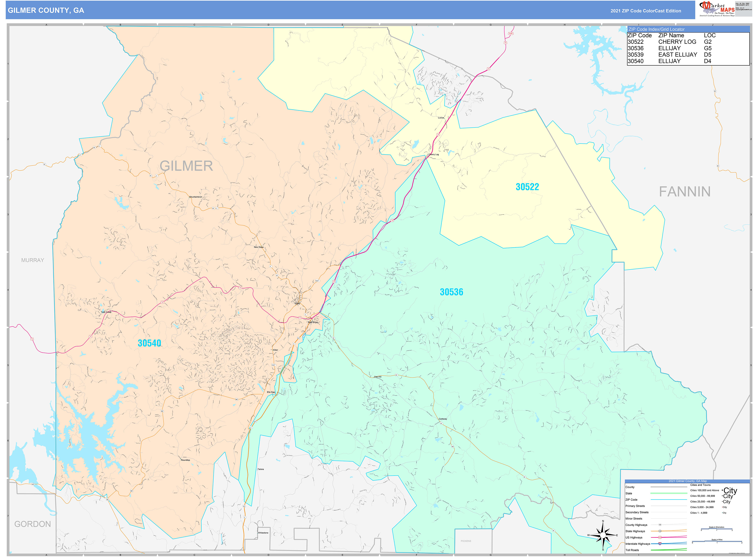This screenshot has height=557, width=756.
Task: Click the 'D4' locator cell
Action: (x=707, y=61)
